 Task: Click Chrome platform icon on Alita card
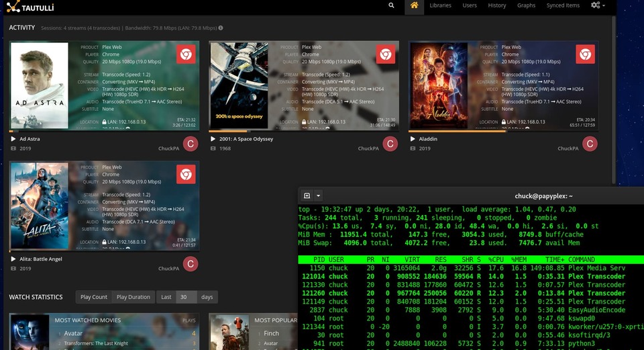coord(186,175)
